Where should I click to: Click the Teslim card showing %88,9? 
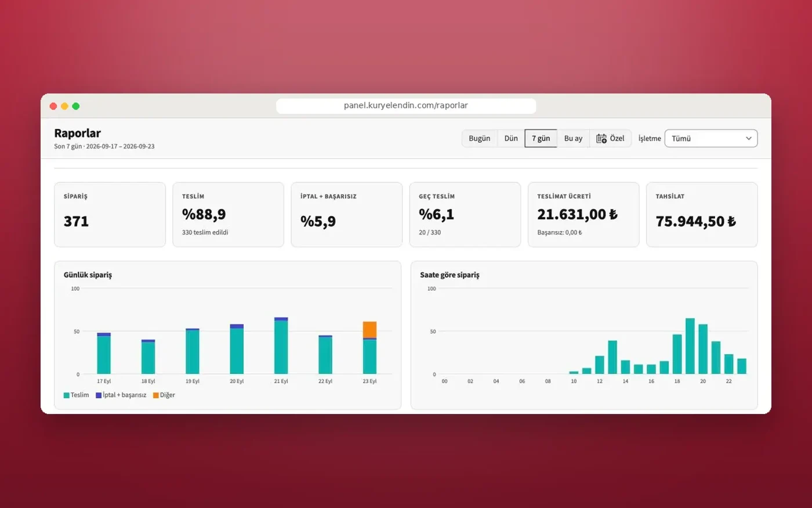click(x=228, y=215)
